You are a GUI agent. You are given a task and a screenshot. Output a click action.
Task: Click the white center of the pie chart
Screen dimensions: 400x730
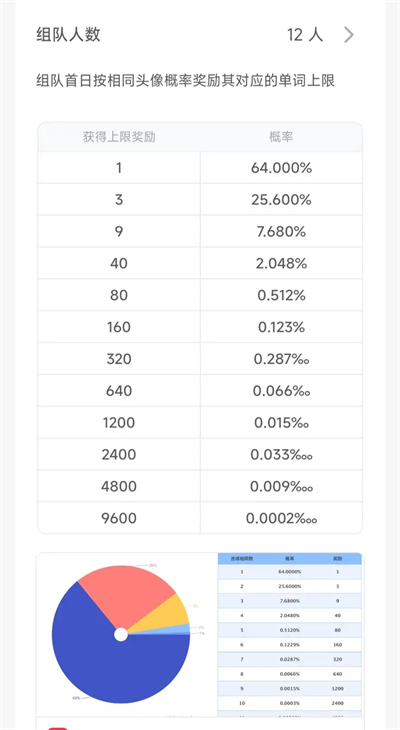coord(121,635)
